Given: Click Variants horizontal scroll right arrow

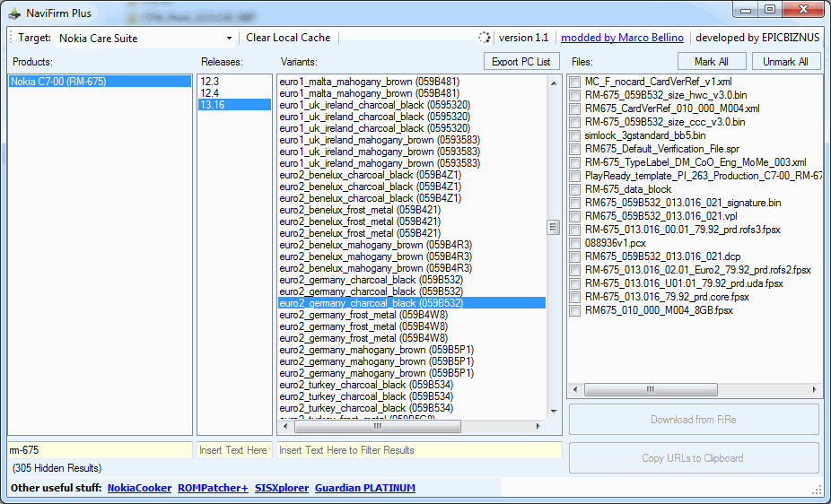Looking at the screenshot, I should tap(538, 426).
